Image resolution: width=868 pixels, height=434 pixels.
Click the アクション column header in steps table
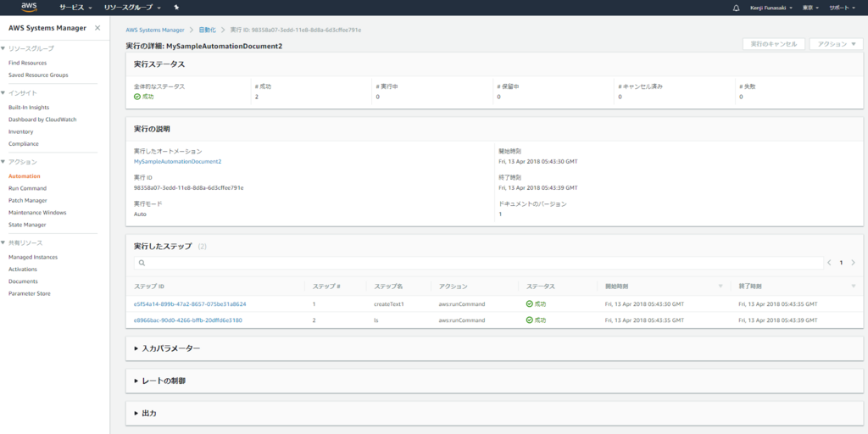click(x=453, y=287)
